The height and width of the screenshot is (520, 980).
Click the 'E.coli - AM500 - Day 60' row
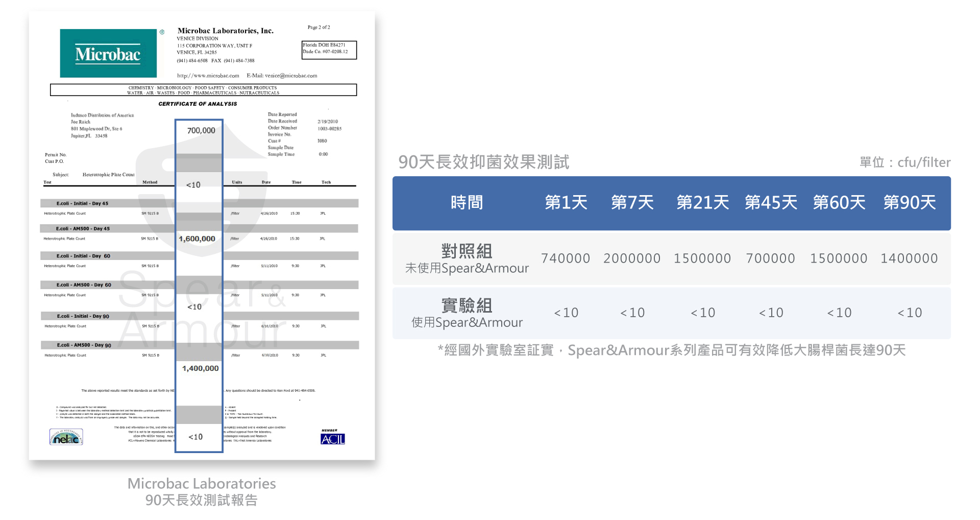coord(200,285)
